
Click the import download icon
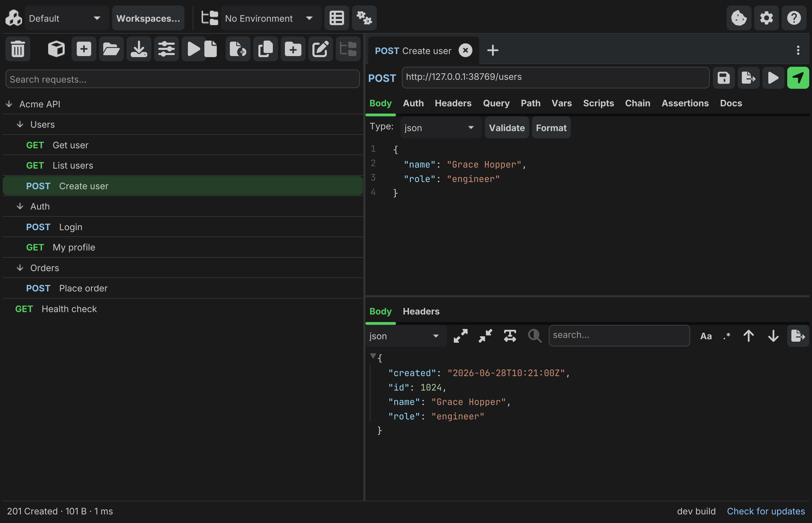(x=139, y=49)
